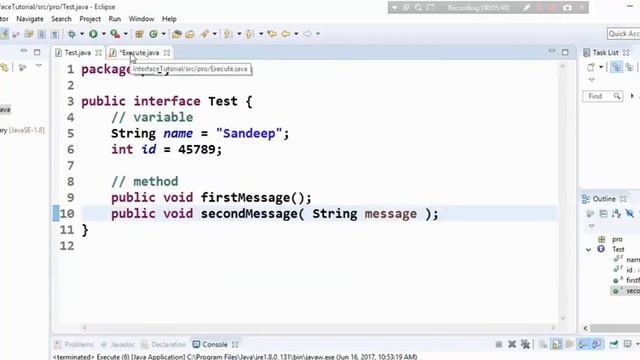Open the New Task dropdown arrow

pos(601,67)
